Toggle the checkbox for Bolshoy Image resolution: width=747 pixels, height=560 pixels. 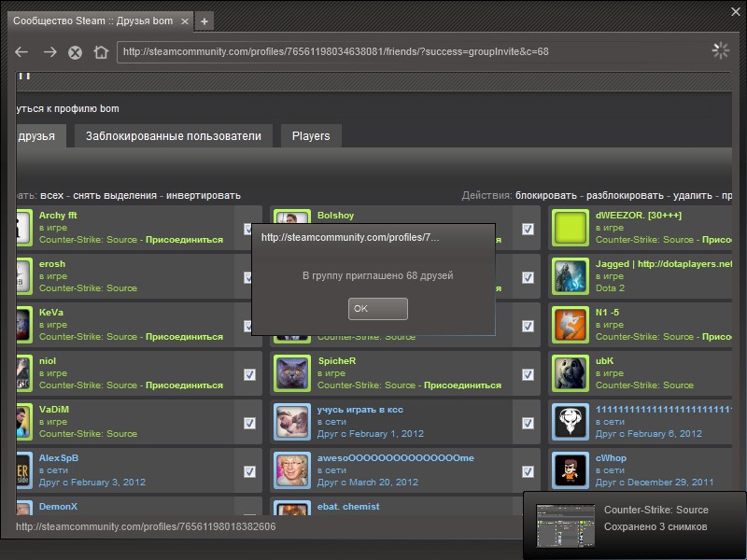[528, 229]
